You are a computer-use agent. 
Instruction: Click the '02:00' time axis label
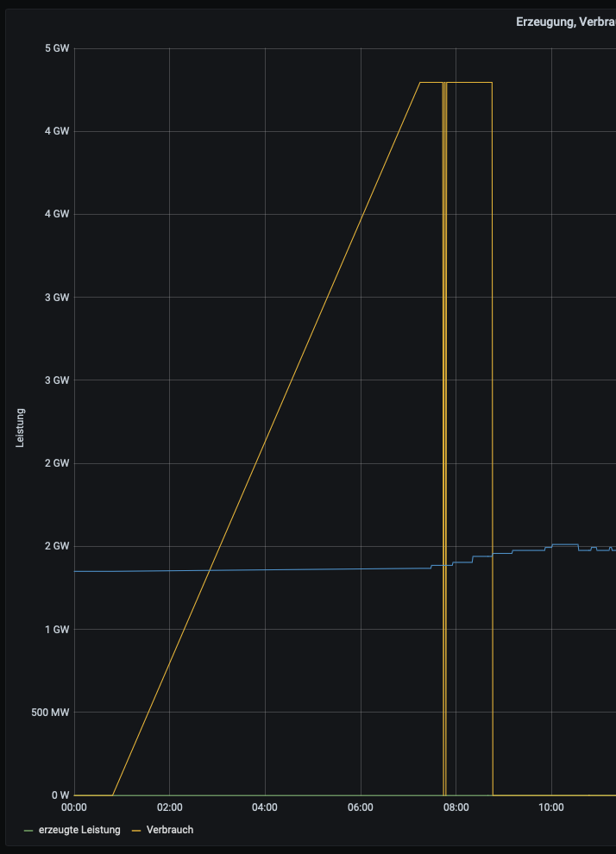(x=169, y=807)
